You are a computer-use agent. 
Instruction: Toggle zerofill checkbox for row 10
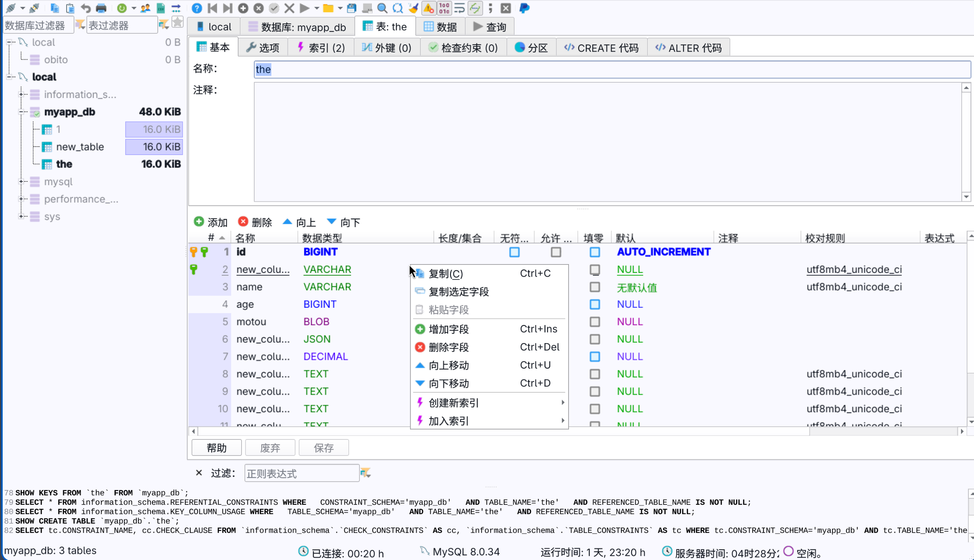point(595,409)
